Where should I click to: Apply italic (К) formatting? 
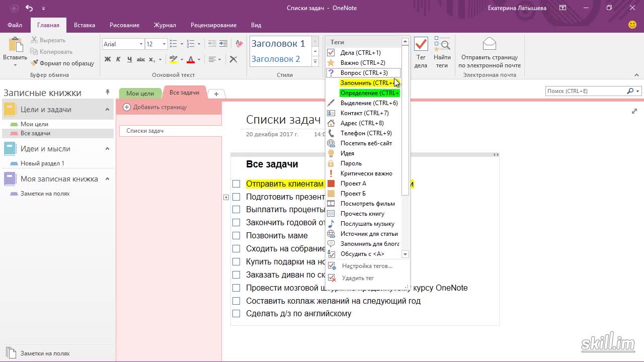coord(118,59)
